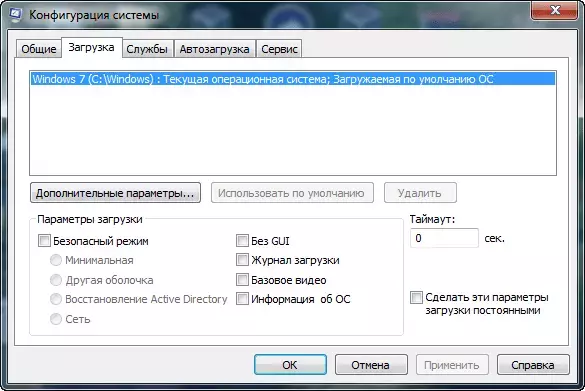Select Восстановление Active Directory radio option
This screenshot has height=391, width=585.
(56, 299)
